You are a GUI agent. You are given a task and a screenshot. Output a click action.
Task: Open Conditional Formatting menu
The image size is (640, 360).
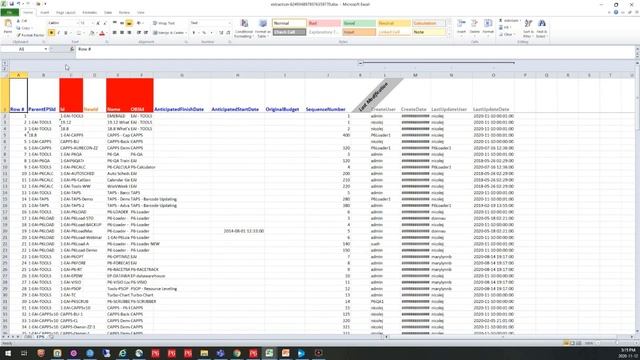244,28
